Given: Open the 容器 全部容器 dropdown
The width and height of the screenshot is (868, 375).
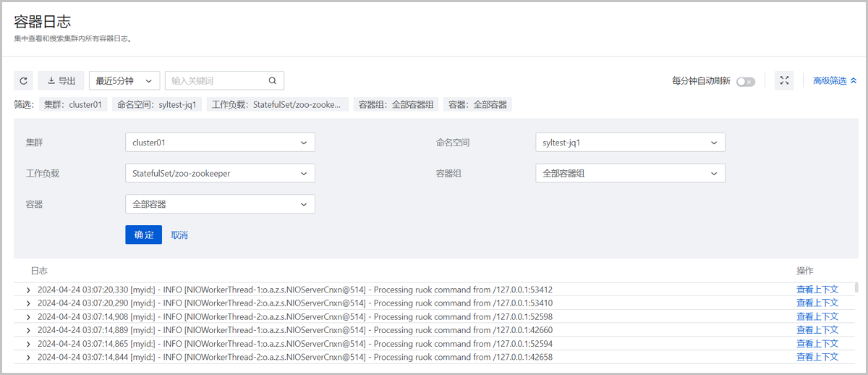Looking at the screenshot, I should 220,205.
